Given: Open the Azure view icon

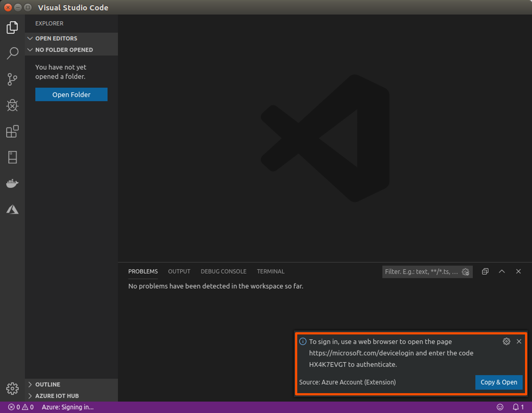Looking at the screenshot, I should (x=12, y=209).
